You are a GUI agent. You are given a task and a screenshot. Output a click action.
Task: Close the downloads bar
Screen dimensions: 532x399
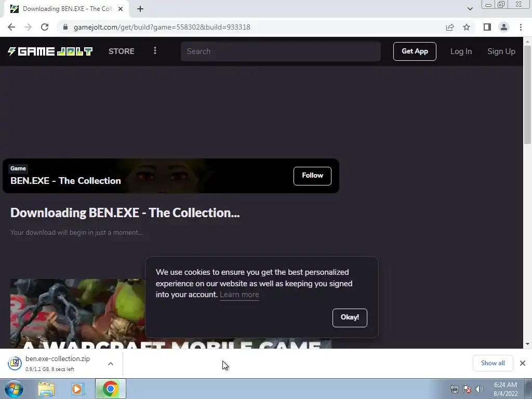(x=523, y=363)
